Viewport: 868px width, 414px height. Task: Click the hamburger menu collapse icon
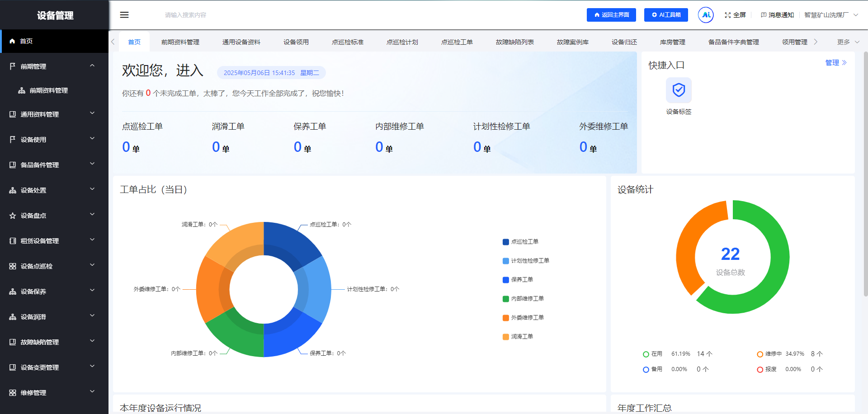(124, 15)
